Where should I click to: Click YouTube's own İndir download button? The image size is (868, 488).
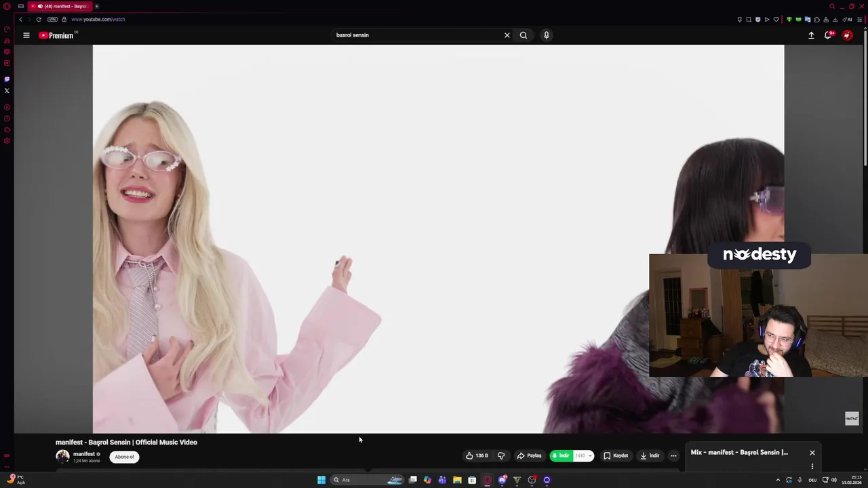(x=650, y=455)
